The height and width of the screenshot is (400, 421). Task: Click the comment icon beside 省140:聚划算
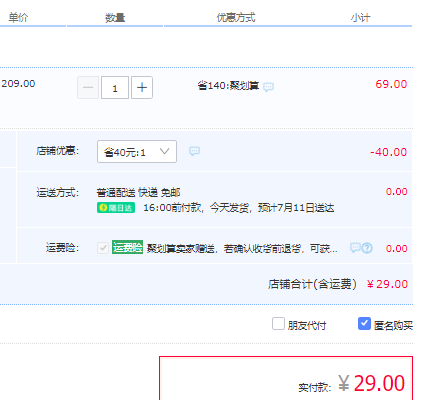tap(268, 87)
